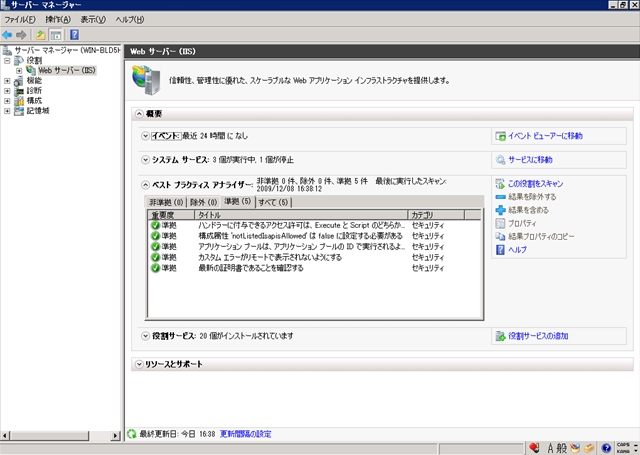Image resolution: width=640 pixels, height=455 pixels.
Task: Click the Forward arrow toolbar icon
Action: [21, 35]
